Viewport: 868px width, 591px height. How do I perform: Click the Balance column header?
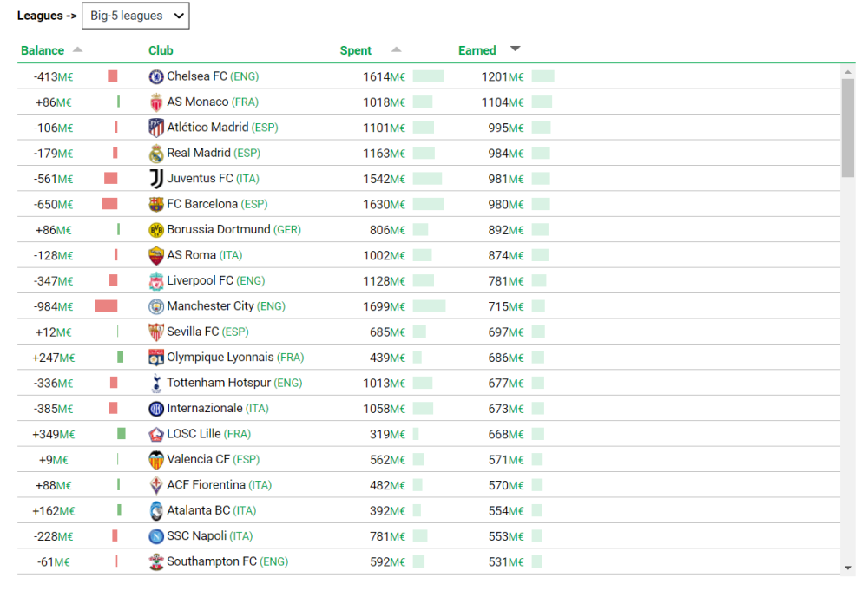click(43, 50)
